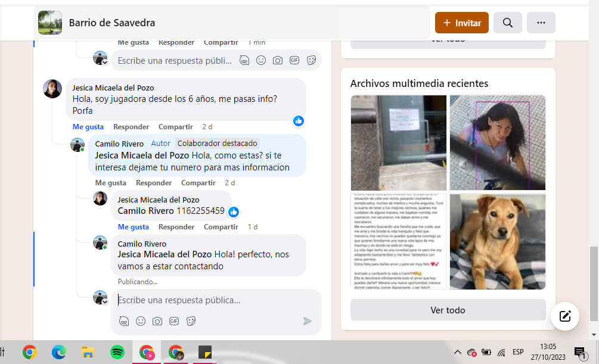Open GIF picker in upper reply box
599x364 pixels.
point(294,60)
